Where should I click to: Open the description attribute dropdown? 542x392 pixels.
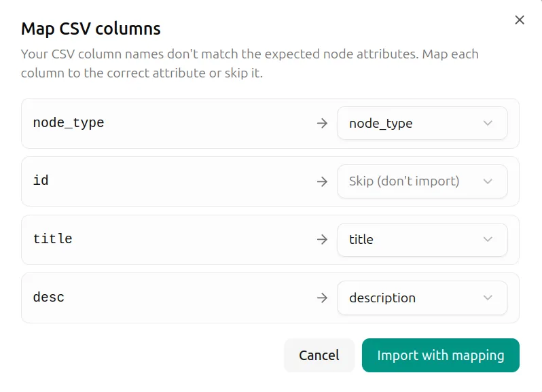[x=422, y=298]
